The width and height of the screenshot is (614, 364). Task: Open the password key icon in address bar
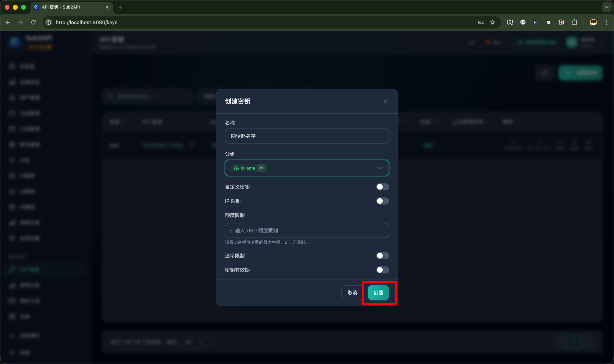(481, 22)
